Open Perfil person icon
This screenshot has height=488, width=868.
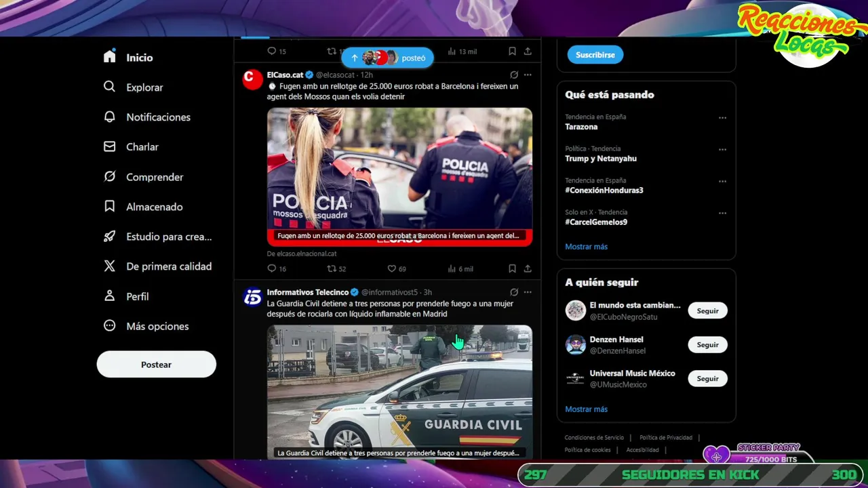(110, 296)
